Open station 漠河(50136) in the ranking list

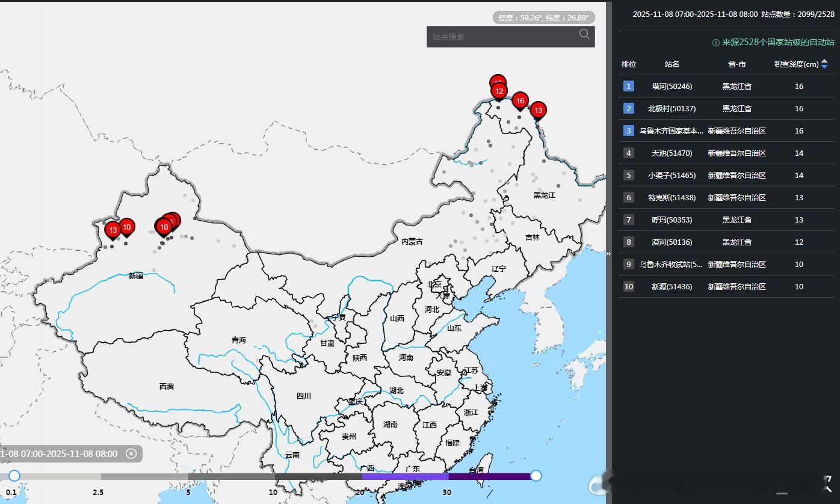(x=672, y=242)
